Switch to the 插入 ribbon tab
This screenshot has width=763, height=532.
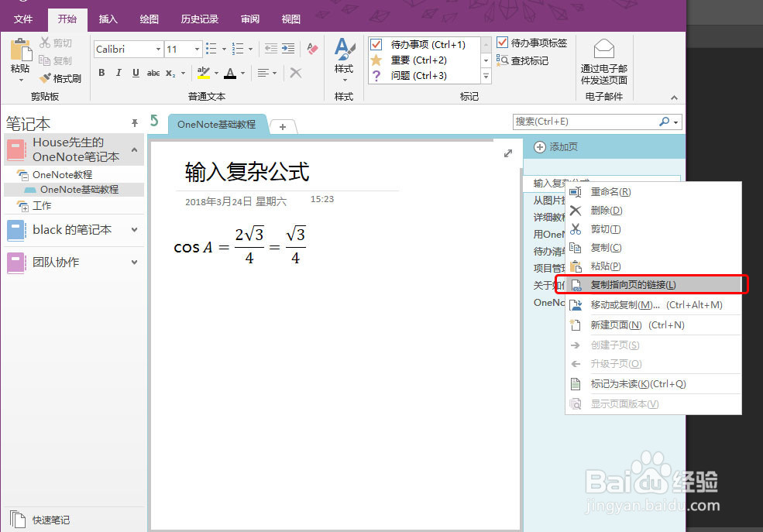[x=108, y=19]
